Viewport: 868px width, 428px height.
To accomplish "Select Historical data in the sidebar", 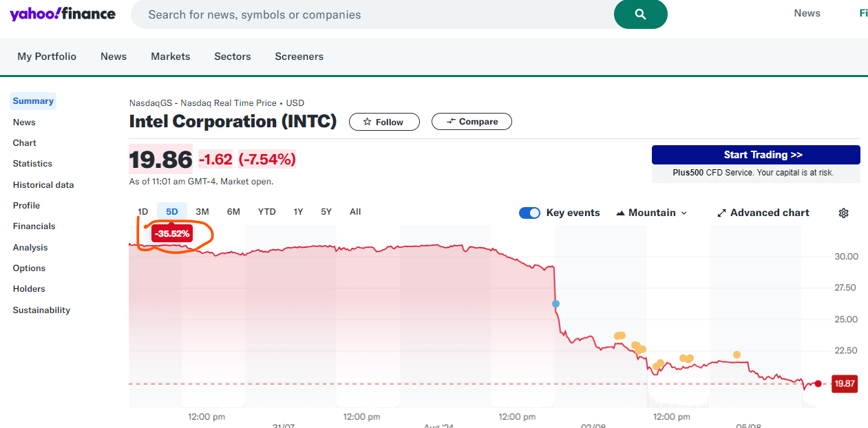I will pyautogui.click(x=43, y=185).
